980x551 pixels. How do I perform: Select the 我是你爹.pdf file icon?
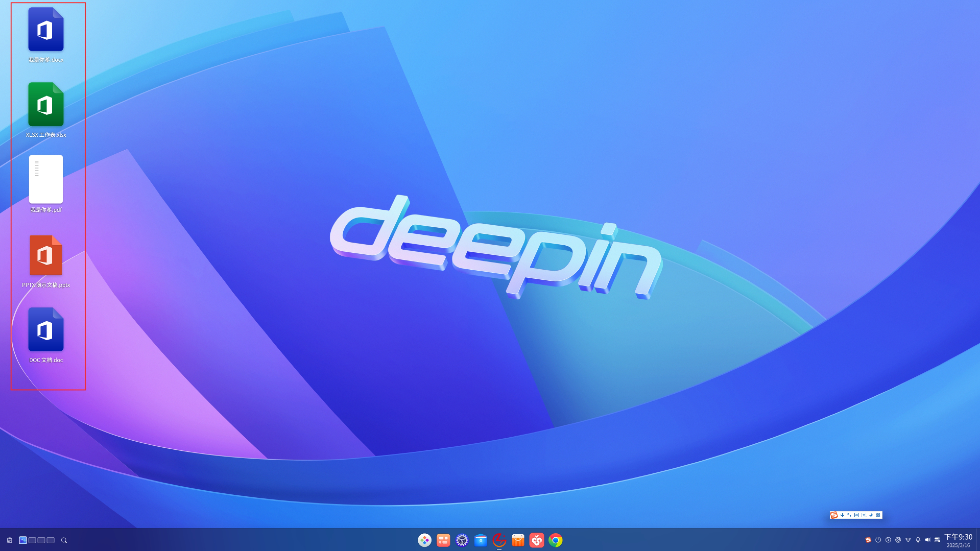pyautogui.click(x=46, y=179)
